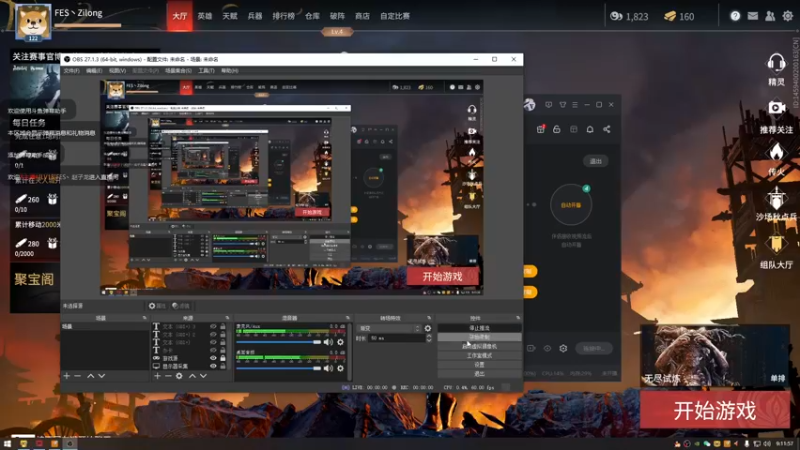Enable 工作室模式 in OBS controls
The image size is (800, 450).
[x=479, y=356]
